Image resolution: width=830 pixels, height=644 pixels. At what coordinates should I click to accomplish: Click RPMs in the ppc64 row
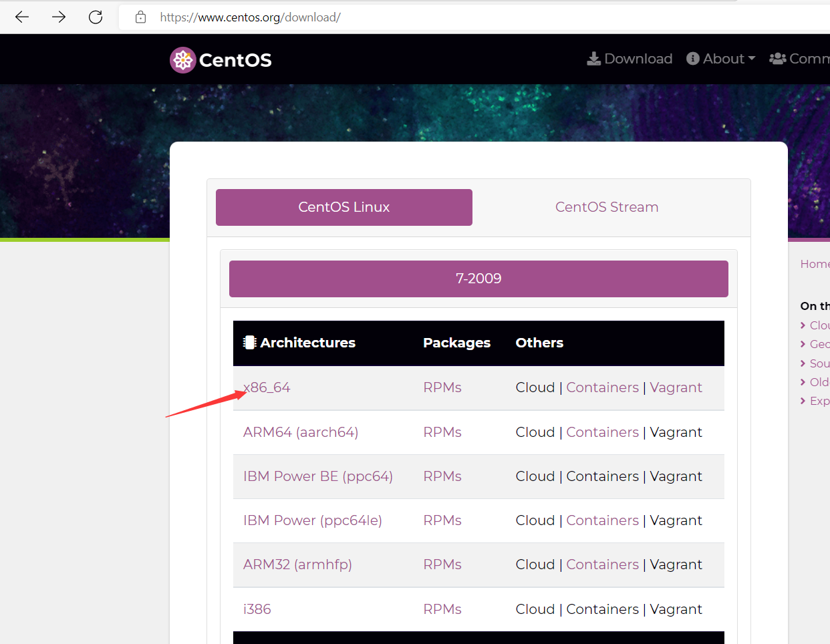(x=442, y=476)
